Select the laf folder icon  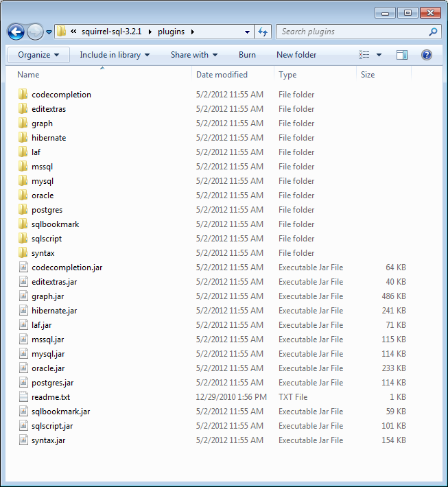(x=23, y=152)
